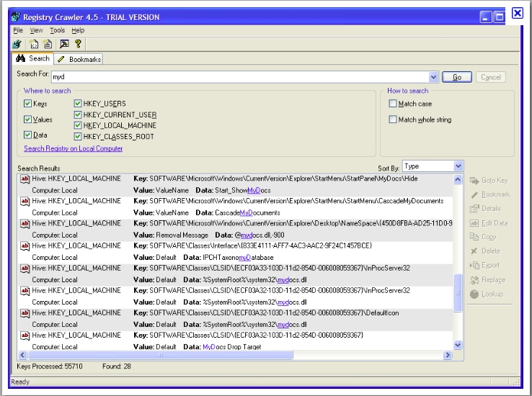Click the Export button in side panel
The width and height of the screenshot is (532, 396).
click(489, 265)
